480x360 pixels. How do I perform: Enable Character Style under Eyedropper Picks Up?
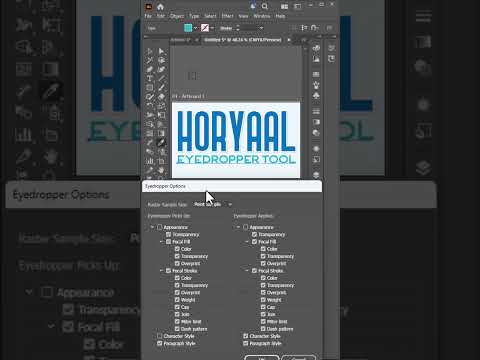pyautogui.click(x=160, y=336)
